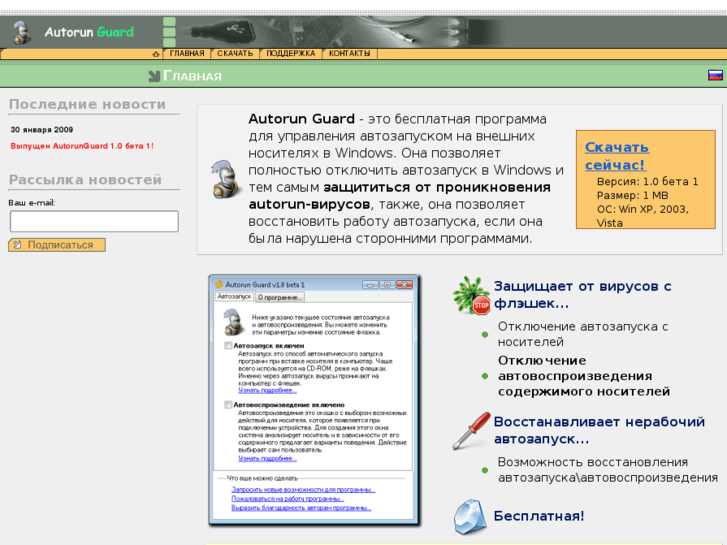Screen dimensions: 727x545
Task: Click the home icon before ГЛАВНАЯ menu
Action: tap(156, 54)
